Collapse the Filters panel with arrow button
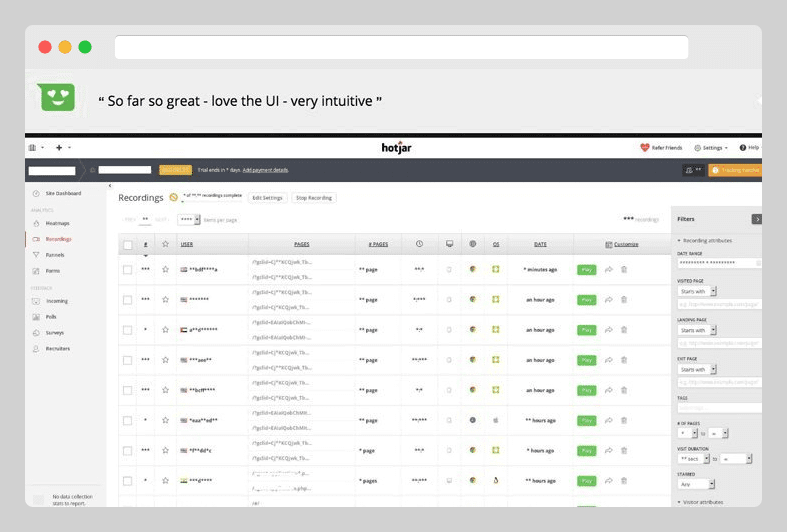Viewport: 787px width, 532px height. pyautogui.click(x=756, y=219)
